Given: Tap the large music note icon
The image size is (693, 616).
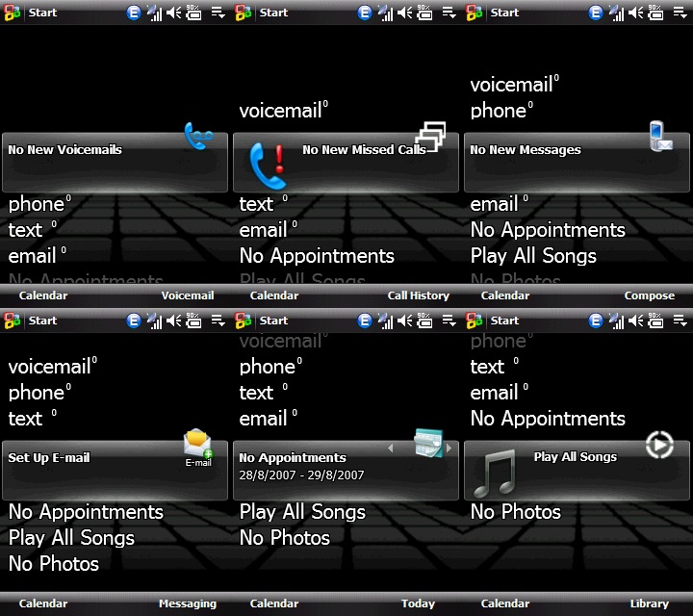Looking at the screenshot, I should 495,473.
